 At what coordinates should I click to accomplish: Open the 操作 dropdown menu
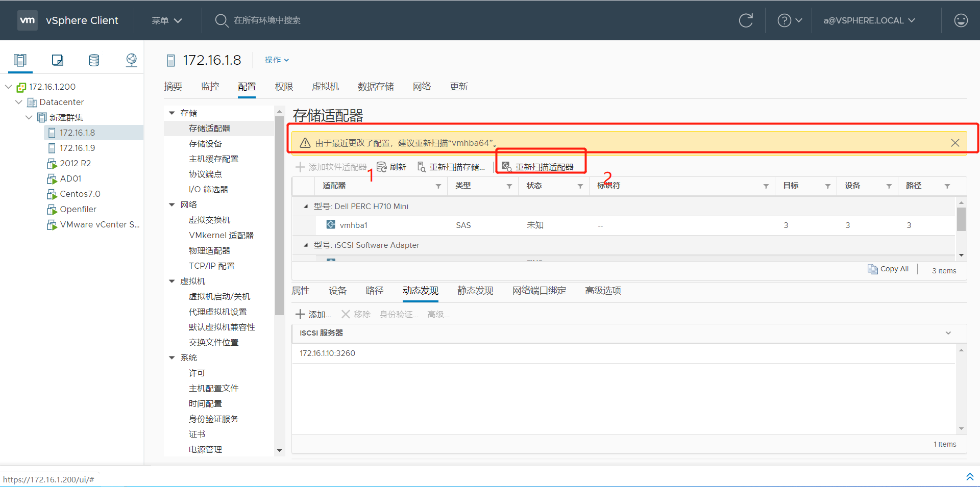click(x=276, y=60)
